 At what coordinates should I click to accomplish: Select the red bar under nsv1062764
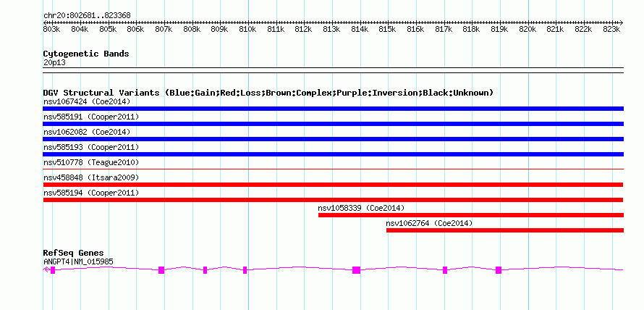505,230
